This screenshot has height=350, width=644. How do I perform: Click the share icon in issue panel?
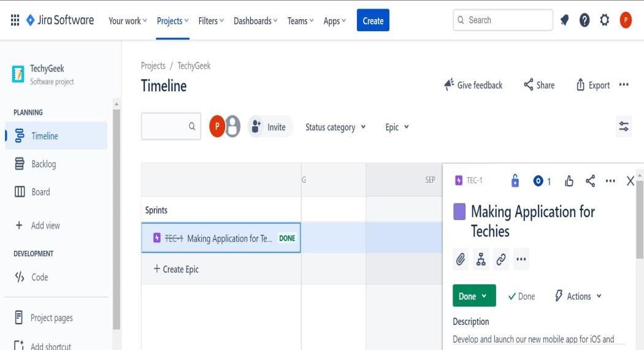pos(590,181)
